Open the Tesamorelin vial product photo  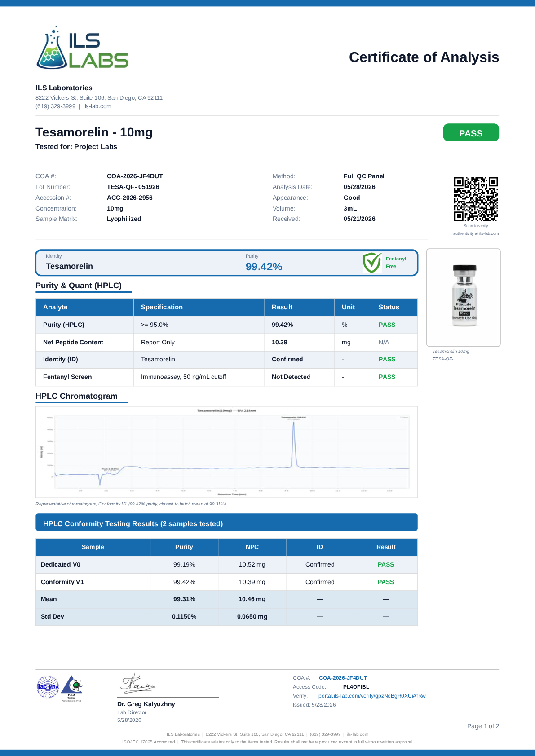click(464, 297)
